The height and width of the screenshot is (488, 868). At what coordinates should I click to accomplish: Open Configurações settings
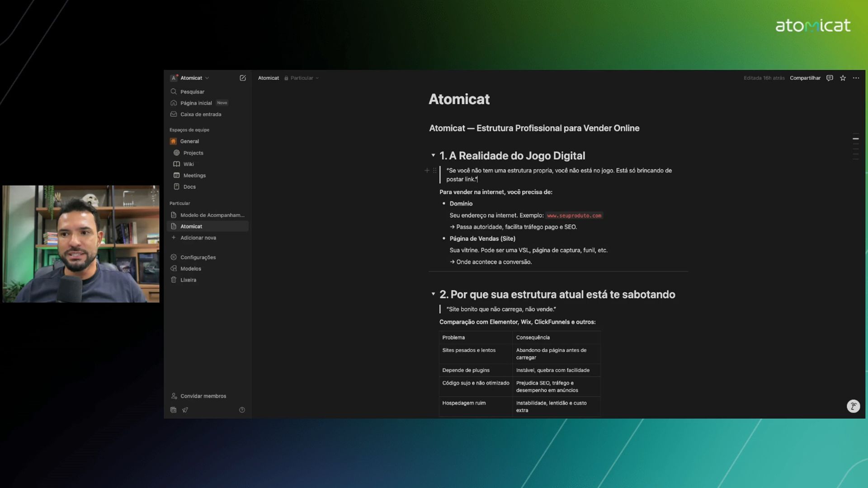[x=208, y=257]
